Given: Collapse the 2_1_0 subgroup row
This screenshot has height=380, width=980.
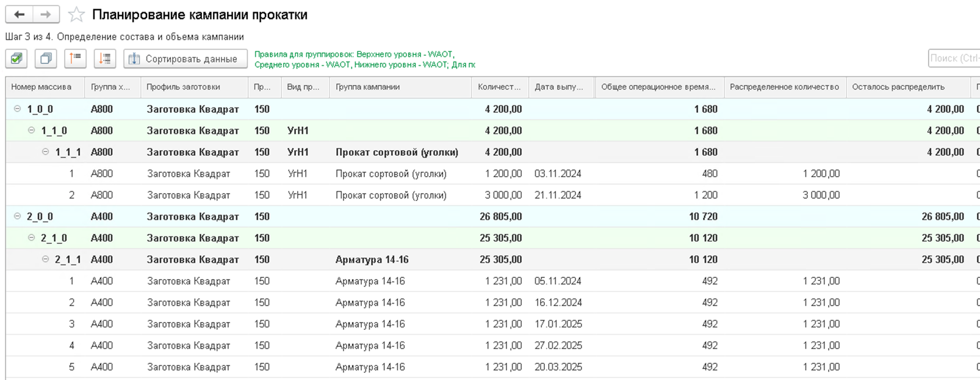Looking at the screenshot, I should [x=31, y=238].
